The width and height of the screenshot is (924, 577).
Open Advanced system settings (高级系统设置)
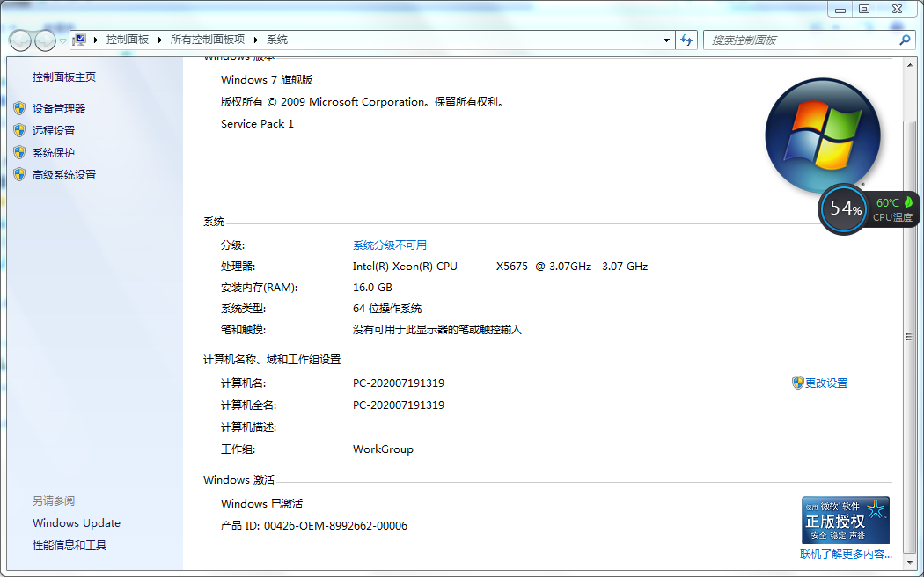[x=64, y=175]
